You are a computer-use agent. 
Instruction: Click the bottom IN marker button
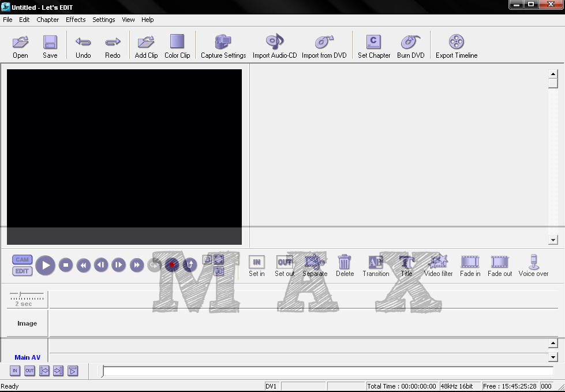(x=15, y=371)
